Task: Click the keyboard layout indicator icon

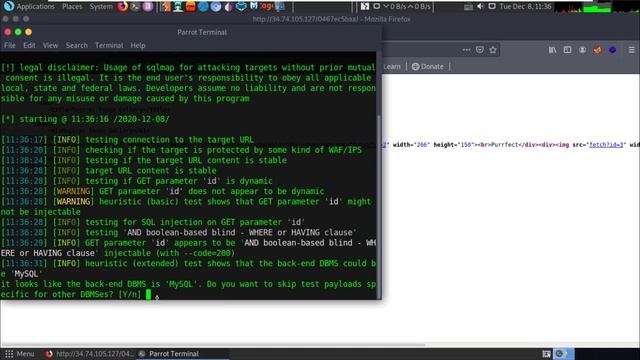Action: [468, 7]
